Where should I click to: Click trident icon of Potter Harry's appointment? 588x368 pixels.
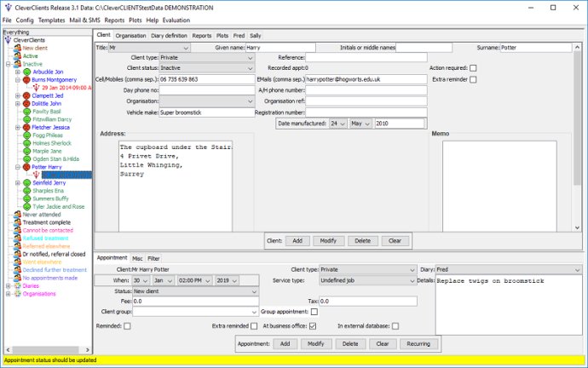coord(36,175)
